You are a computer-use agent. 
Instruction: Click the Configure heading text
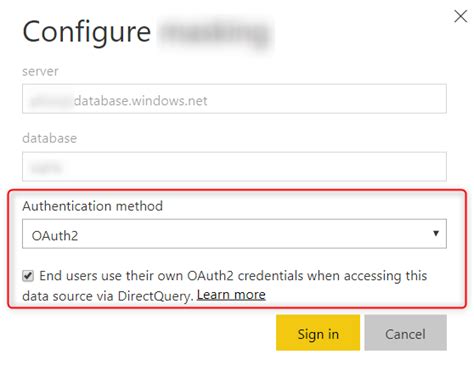coord(87,32)
